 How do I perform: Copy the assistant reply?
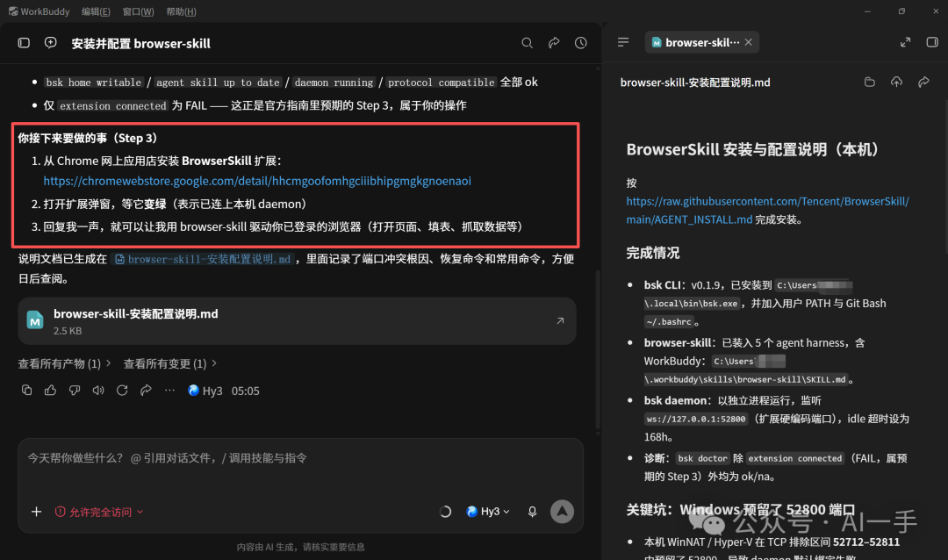[x=26, y=391]
